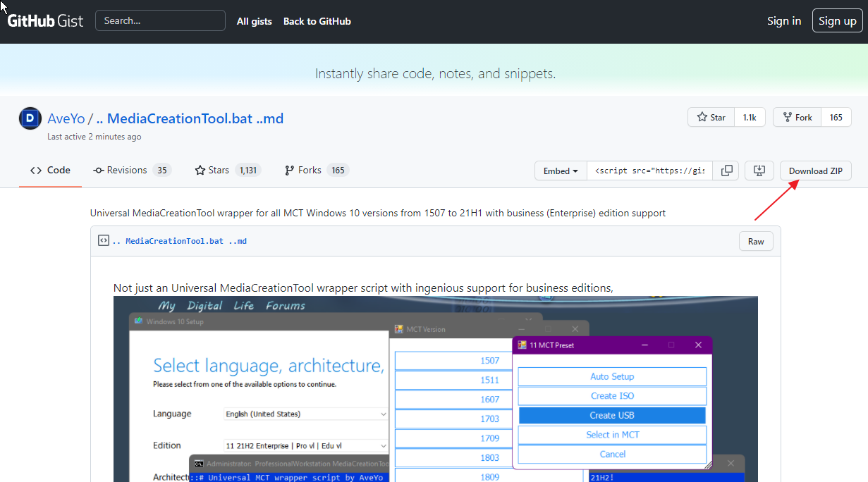
Task: Close the 11 MCT Preset window
Action: [x=698, y=345]
